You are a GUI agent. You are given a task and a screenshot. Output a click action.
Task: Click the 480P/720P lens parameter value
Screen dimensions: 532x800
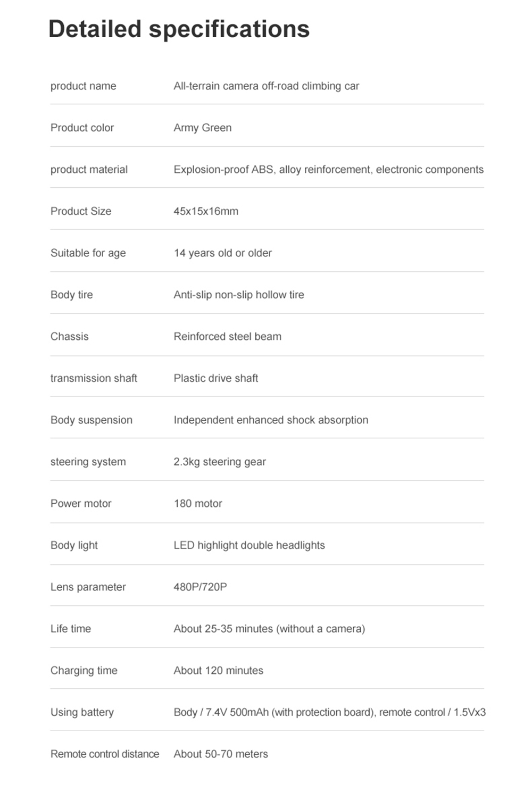coord(200,587)
